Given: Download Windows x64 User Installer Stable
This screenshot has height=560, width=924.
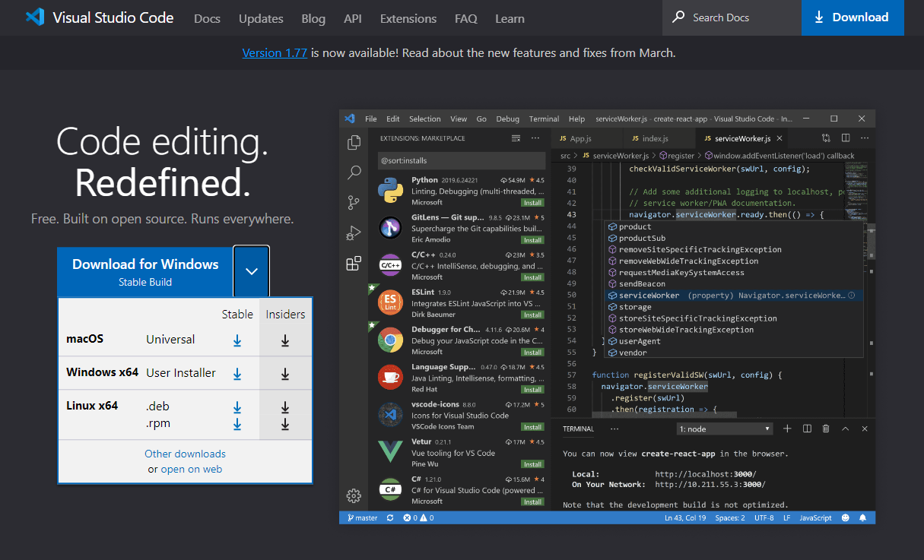Looking at the screenshot, I should tap(237, 374).
